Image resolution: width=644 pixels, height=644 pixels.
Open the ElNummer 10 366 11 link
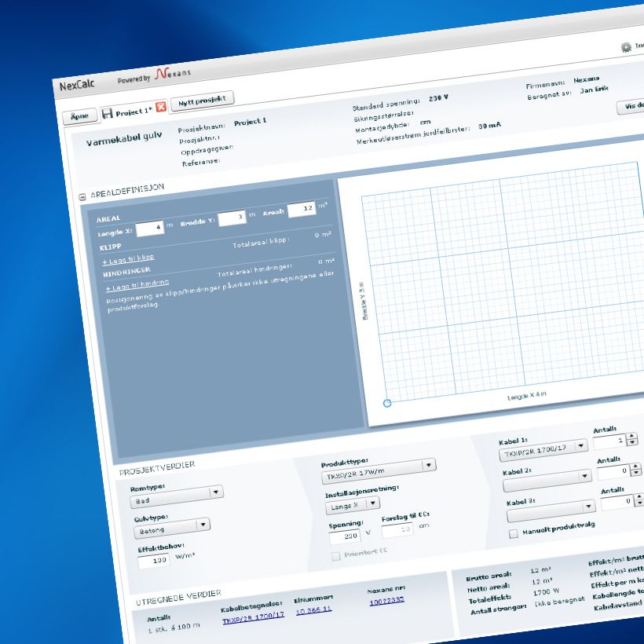pyautogui.click(x=314, y=611)
